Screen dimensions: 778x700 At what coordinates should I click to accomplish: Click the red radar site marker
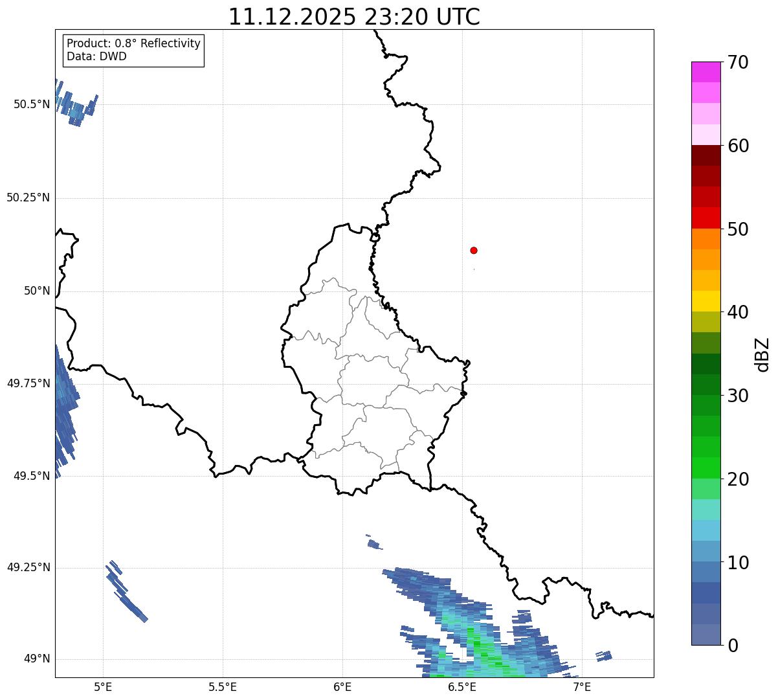click(x=474, y=250)
